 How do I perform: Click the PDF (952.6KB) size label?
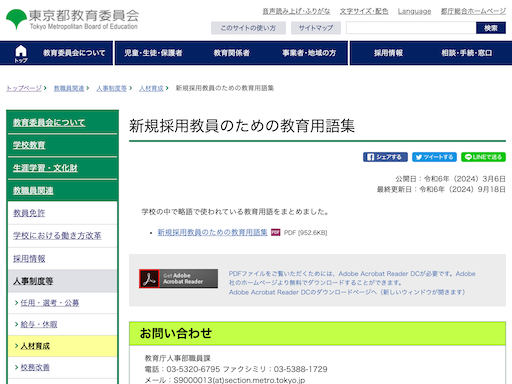pos(305,233)
